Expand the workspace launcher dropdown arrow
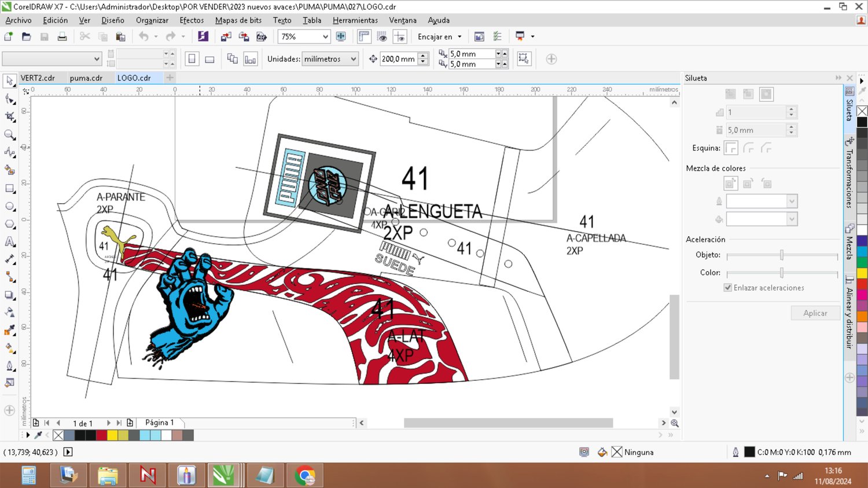The width and height of the screenshot is (868, 488). pos(532,36)
